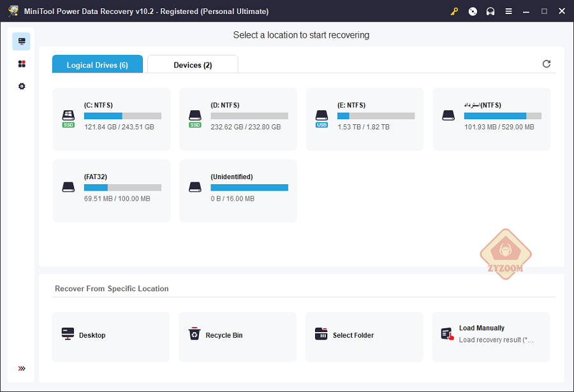This screenshot has width=574, height=392.
Task: Switch to the Devices tab
Action: pos(193,64)
